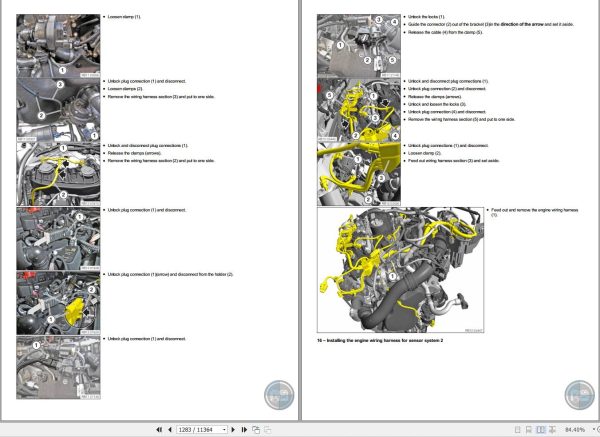Toggle two-page facing view
The height and width of the screenshot is (437, 600).
[540, 430]
